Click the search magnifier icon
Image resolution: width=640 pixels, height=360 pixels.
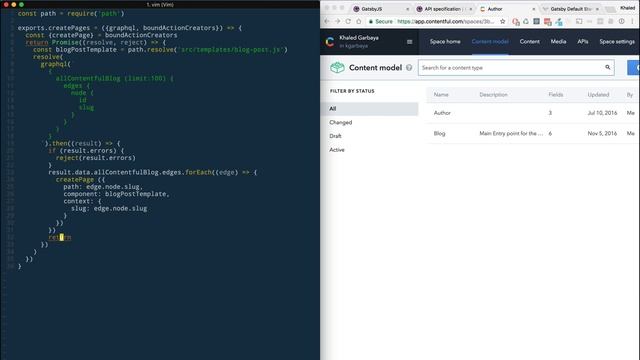[x=607, y=67]
